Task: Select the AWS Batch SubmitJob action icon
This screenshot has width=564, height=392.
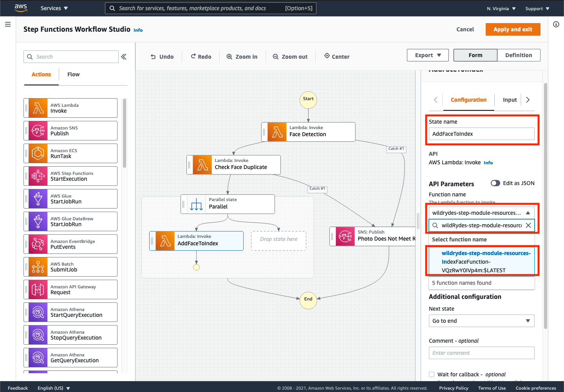Action: click(x=38, y=267)
